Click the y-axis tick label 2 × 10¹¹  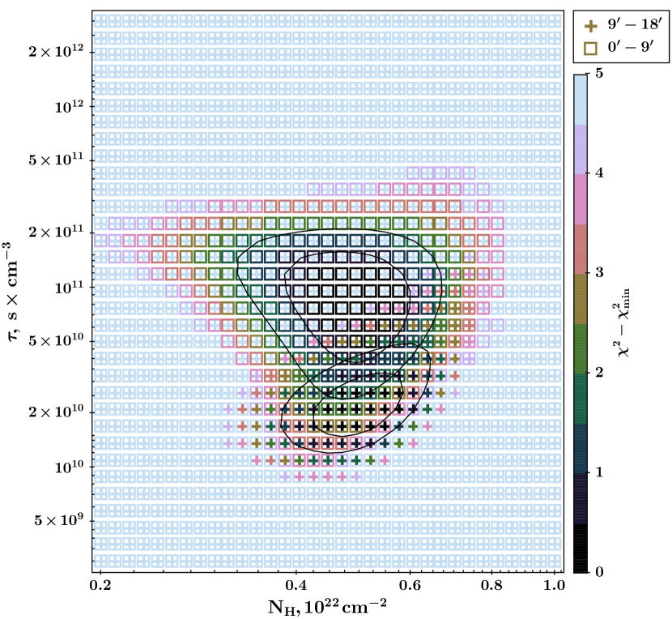(x=56, y=232)
